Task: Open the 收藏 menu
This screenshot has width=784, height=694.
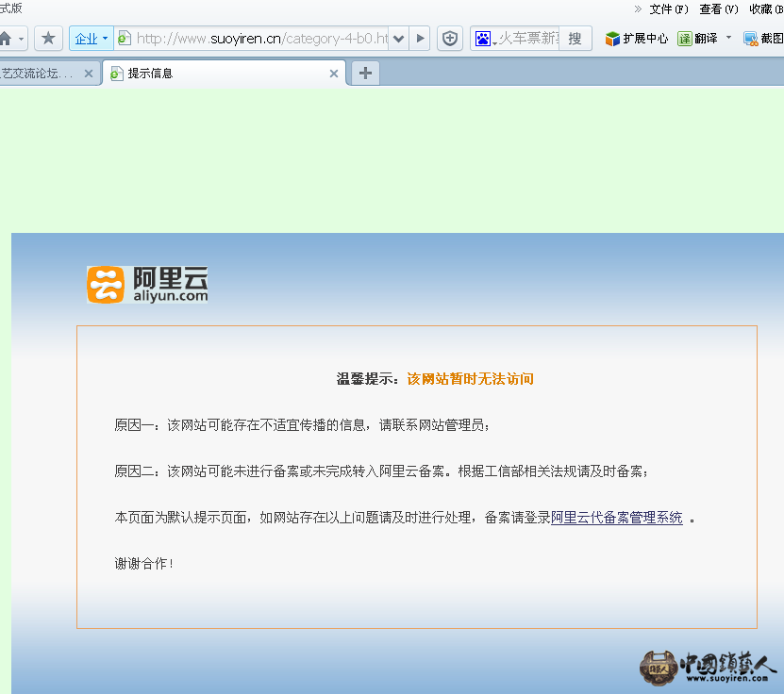Action: point(766,9)
